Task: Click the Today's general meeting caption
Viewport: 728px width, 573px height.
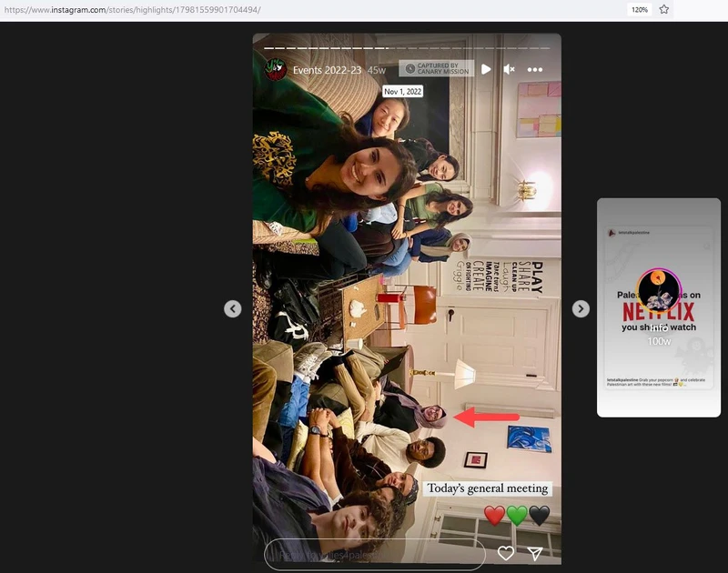Action: (488, 488)
